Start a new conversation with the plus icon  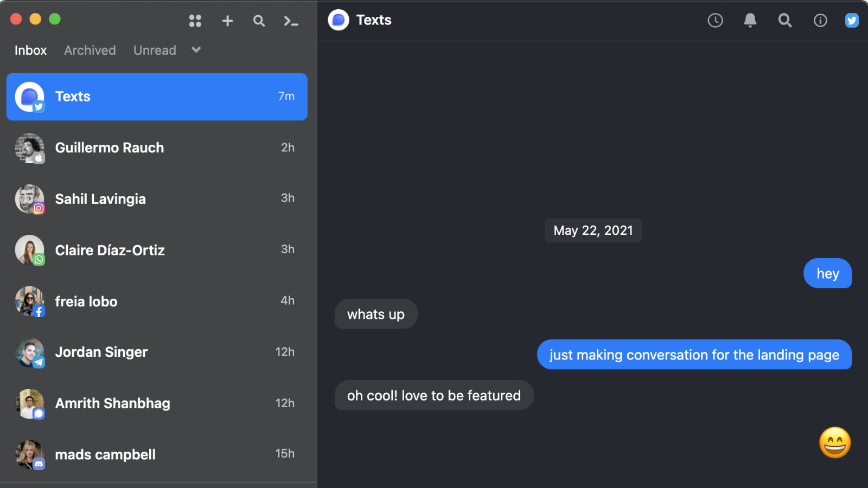point(227,21)
